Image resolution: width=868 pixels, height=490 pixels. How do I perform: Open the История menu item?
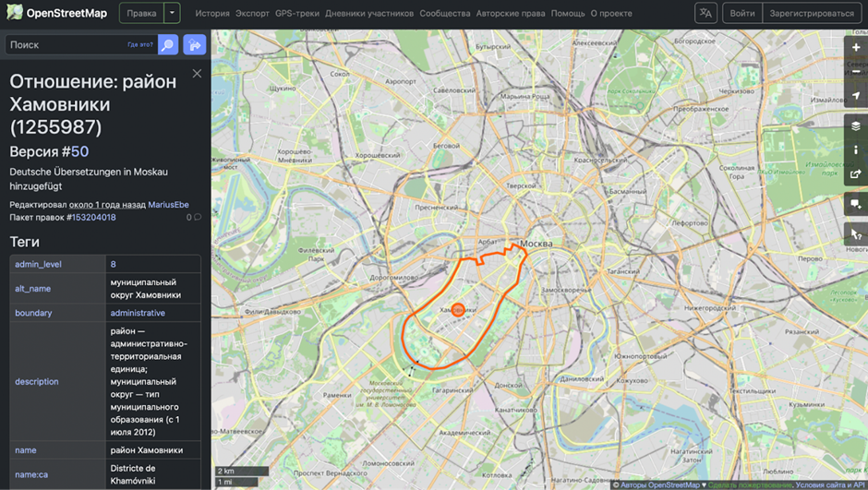(x=212, y=13)
